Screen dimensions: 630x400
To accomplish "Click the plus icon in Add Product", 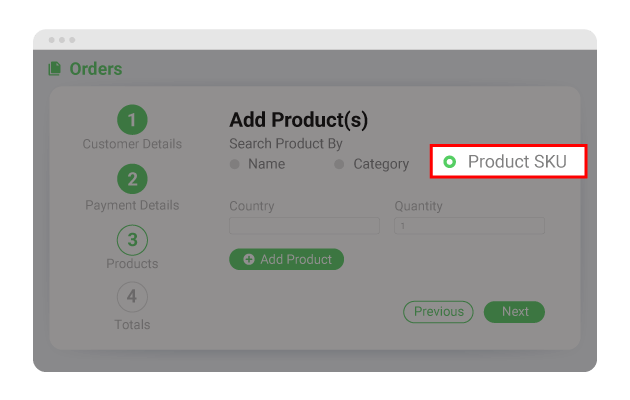I will (249, 260).
